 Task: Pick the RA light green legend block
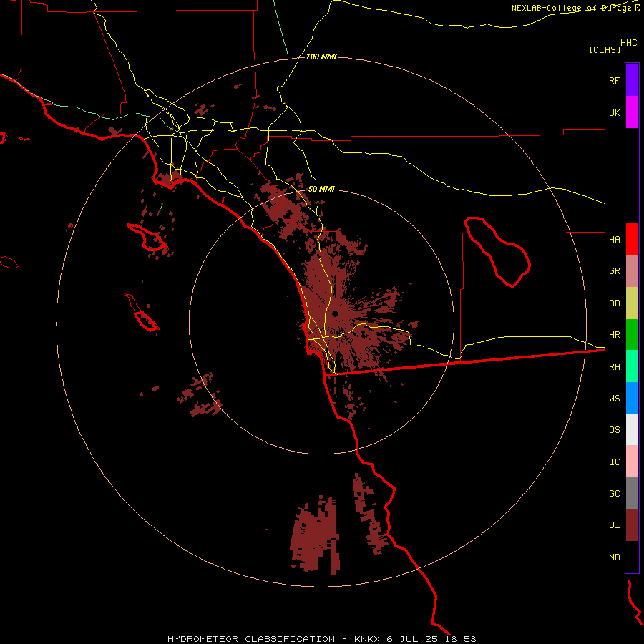[x=632, y=366]
